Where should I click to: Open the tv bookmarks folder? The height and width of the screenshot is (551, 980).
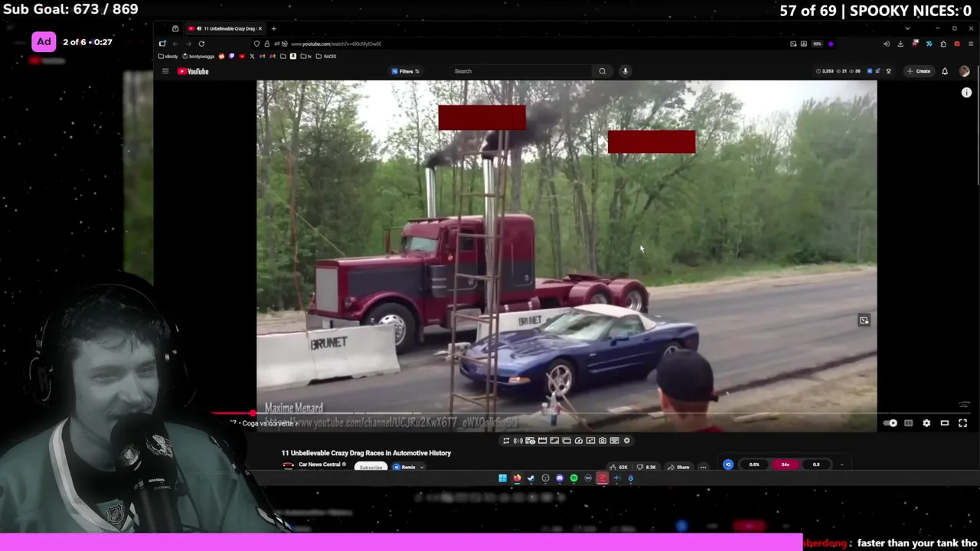[x=305, y=56]
